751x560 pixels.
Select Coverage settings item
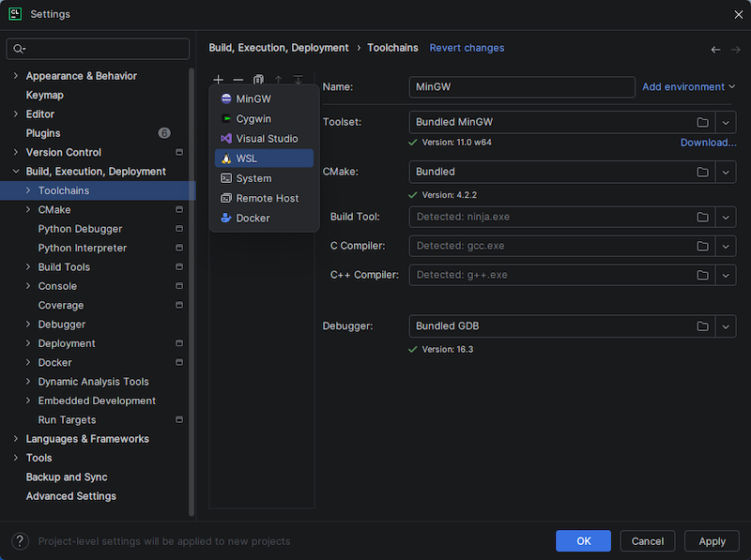pos(61,306)
